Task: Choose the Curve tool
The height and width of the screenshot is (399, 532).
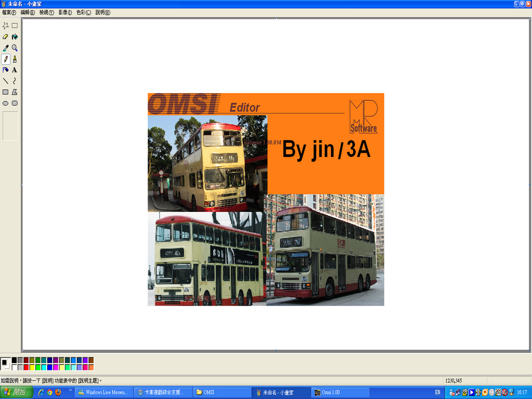Action: coord(15,81)
